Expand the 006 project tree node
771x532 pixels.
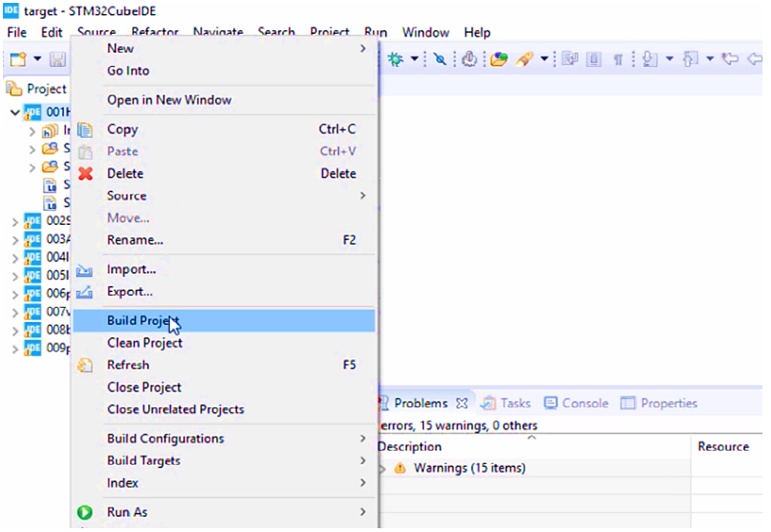click(x=15, y=294)
